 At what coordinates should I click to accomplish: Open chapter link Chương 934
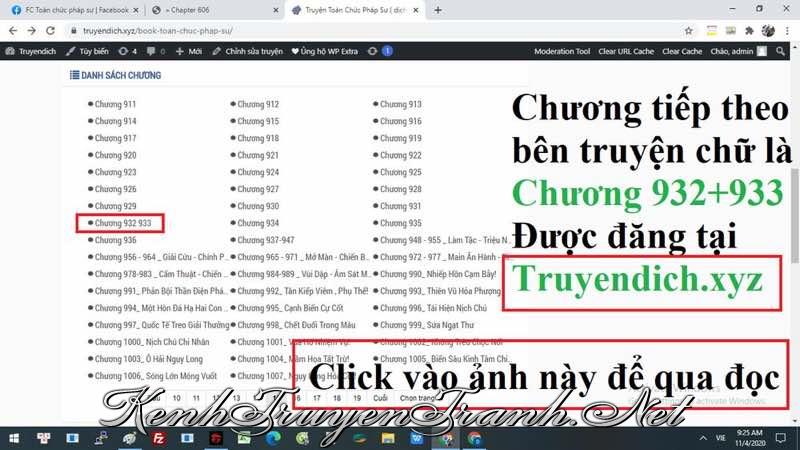coord(258,223)
